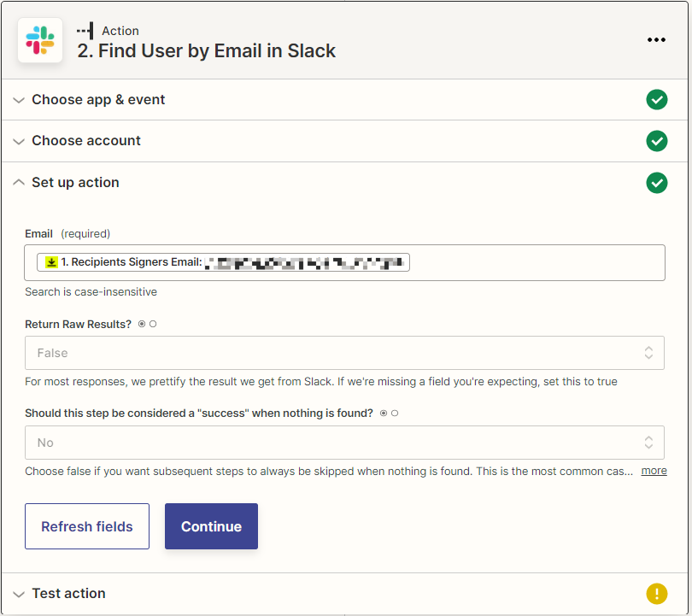
Task: Click the Search is case-insensitive hint text
Action: point(91,292)
